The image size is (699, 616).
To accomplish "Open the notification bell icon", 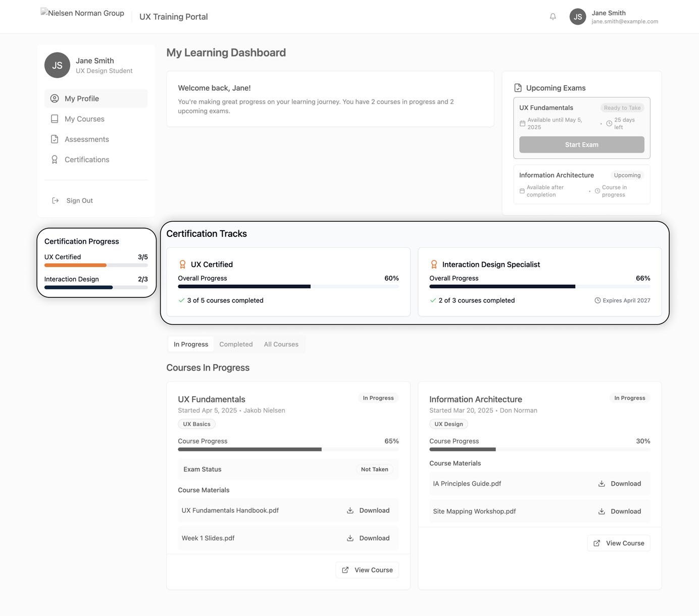I will click(553, 17).
